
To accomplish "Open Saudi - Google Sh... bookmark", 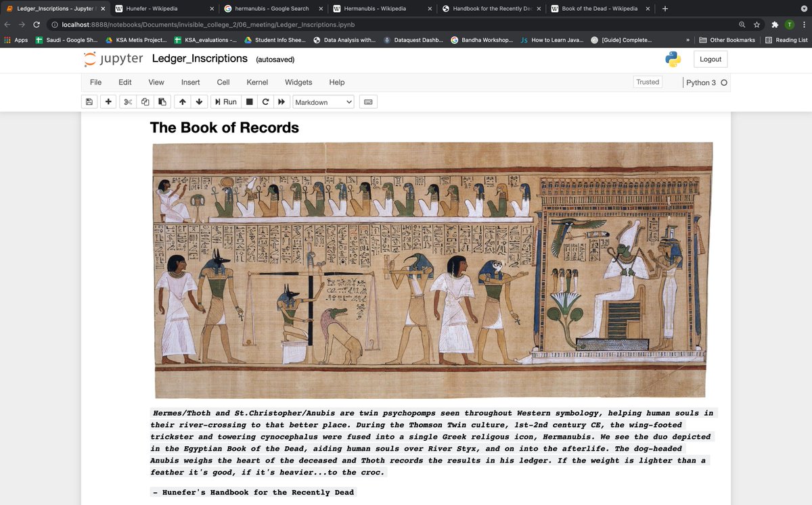I will pos(66,40).
